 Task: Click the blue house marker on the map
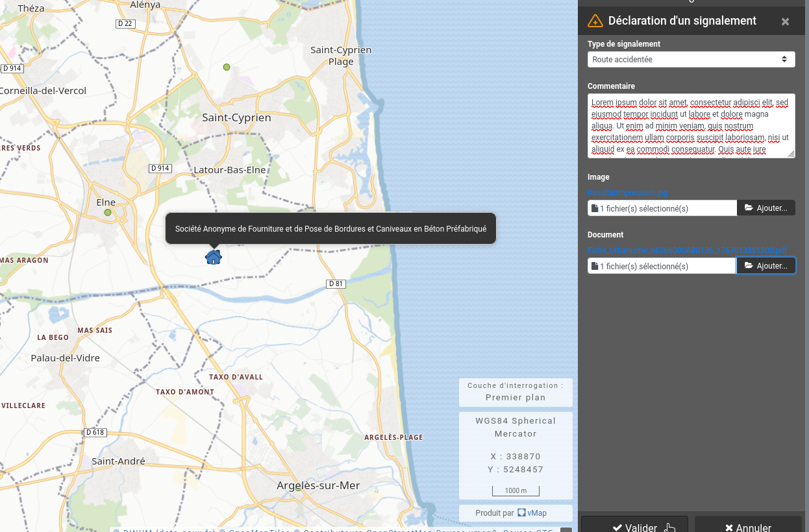(214, 258)
